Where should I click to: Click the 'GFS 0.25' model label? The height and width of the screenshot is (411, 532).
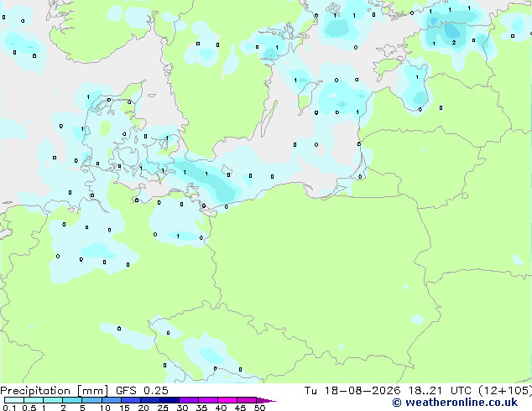click(x=142, y=391)
